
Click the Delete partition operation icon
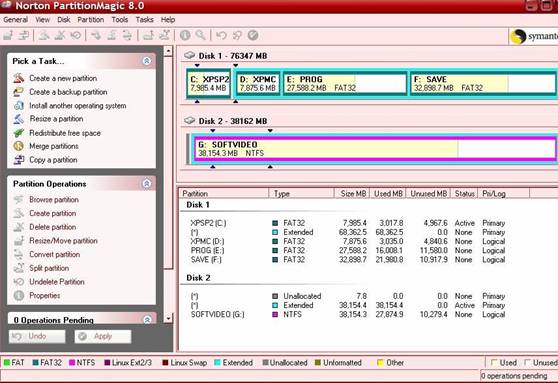point(19,227)
